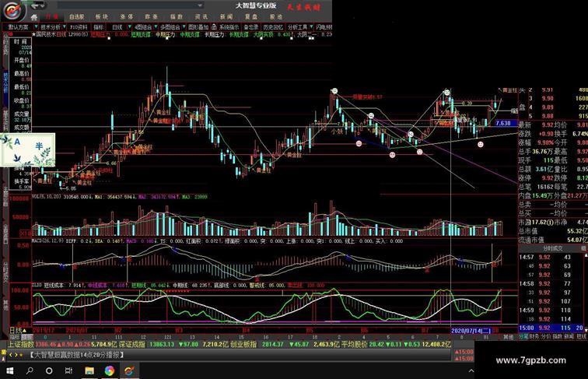Click the 大智慧超赢数据14点20分播报 news ticker
This screenshot has height=379, width=588.
tap(77, 355)
